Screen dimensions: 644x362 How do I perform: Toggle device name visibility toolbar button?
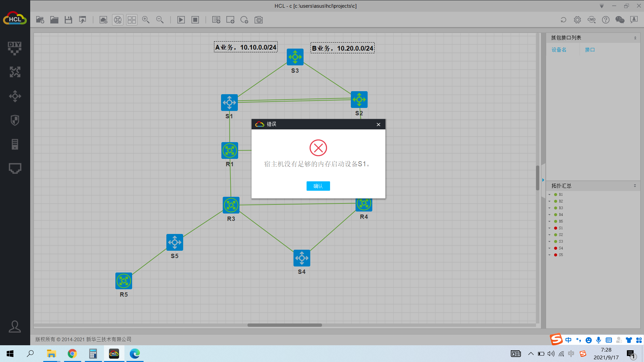coord(118,20)
